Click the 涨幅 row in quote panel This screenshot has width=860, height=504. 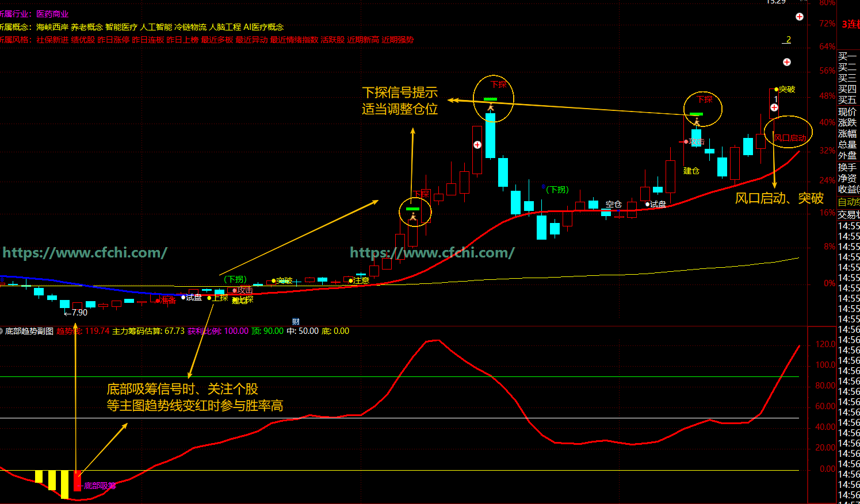click(x=847, y=133)
